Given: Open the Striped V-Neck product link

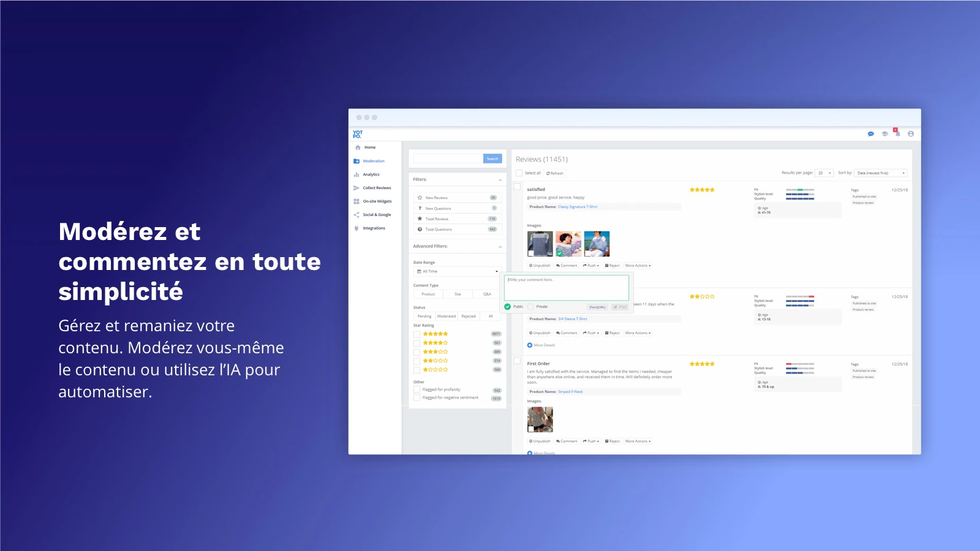Looking at the screenshot, I should (x=570, y=392).
